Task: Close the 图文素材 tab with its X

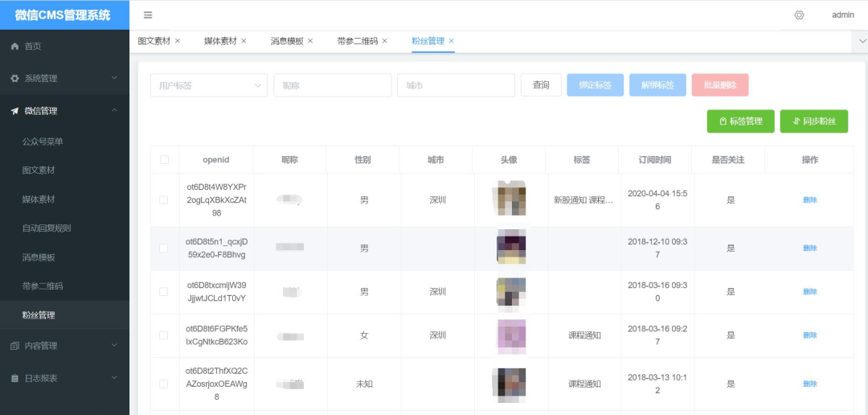Action: (x=178, y=41)
